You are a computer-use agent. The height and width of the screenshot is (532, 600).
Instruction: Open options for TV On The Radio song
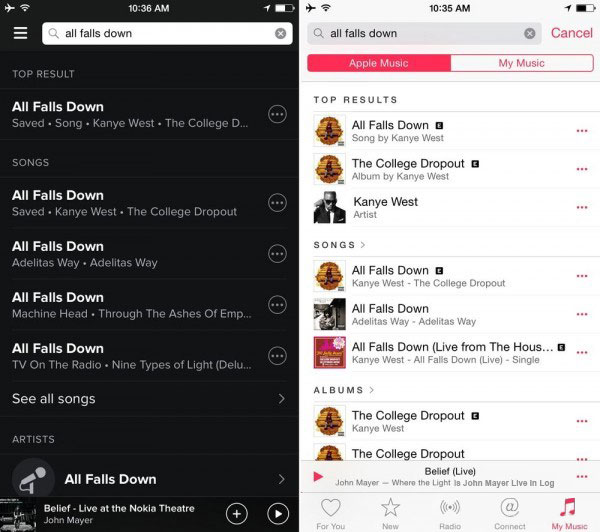[x=277, y=356]
